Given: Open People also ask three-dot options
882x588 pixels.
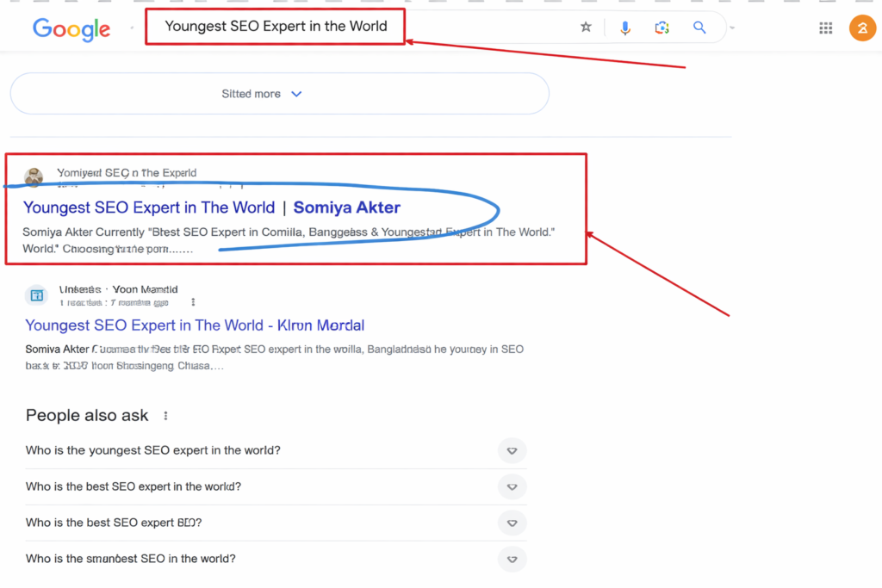Looking at the screenshot, I should point(165,416).
